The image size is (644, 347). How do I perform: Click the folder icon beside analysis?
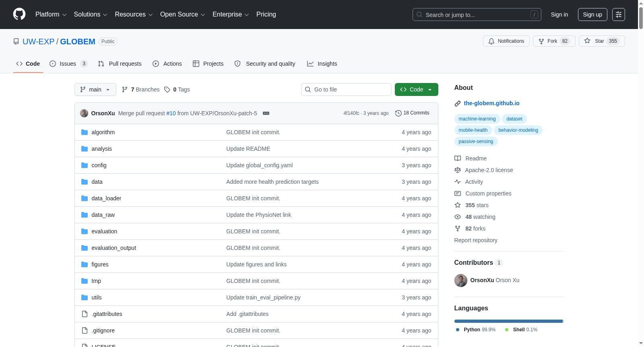[85, 149]
